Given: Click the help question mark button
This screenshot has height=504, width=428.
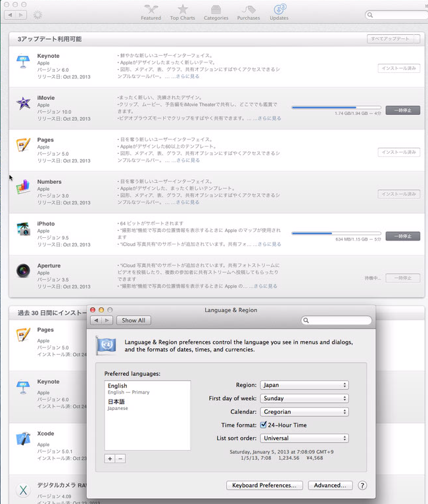Looking at the screenshot, I should [x=362, y=486].
